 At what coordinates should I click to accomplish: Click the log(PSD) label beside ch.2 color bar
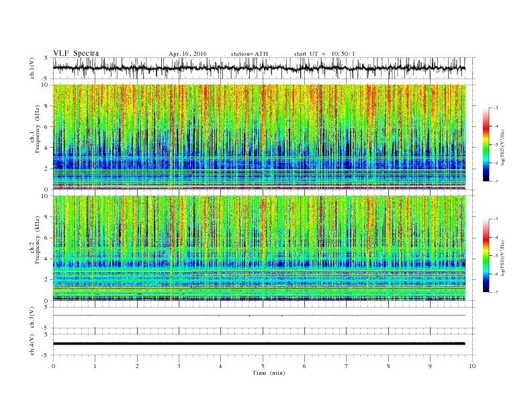click(503, 258)
